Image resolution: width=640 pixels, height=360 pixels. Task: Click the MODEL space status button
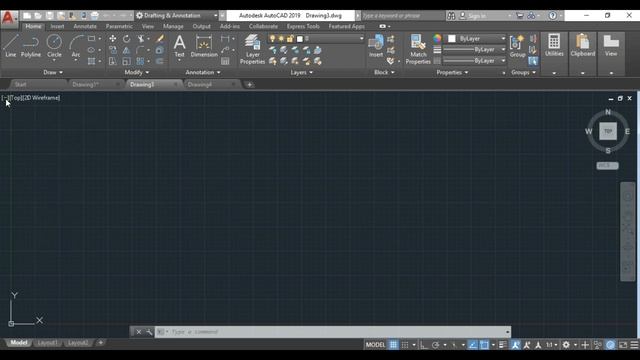tap(375, 345)
